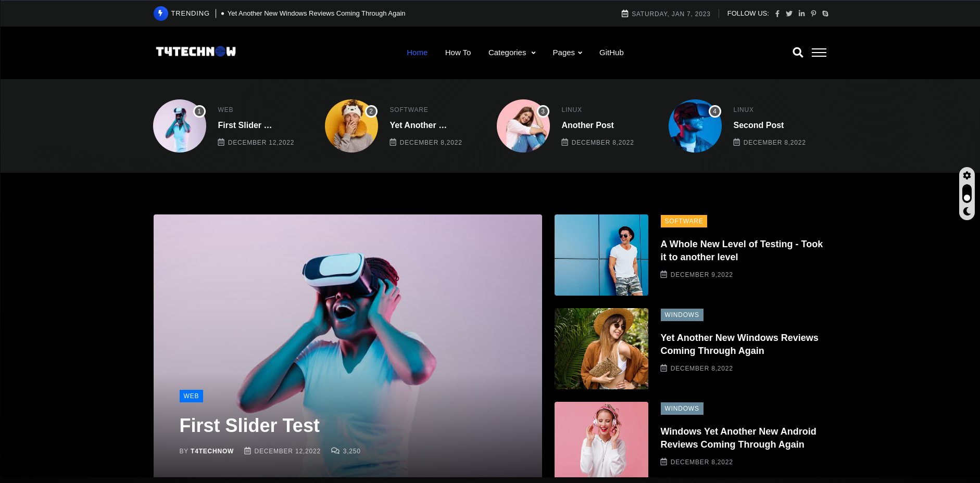This screenshot has width=980, height=483.
Task: Open the Facebook follow link
Action: [x=777, y=14]
